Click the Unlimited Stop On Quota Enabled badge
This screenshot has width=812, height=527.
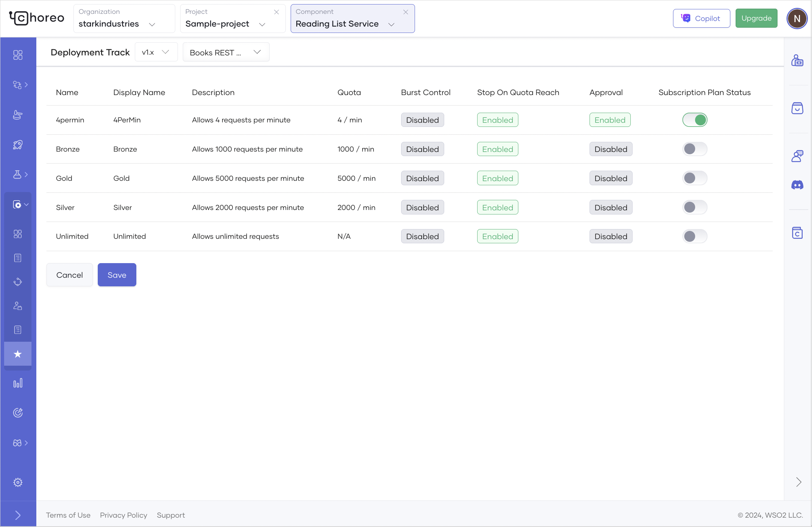click(498, 236)
